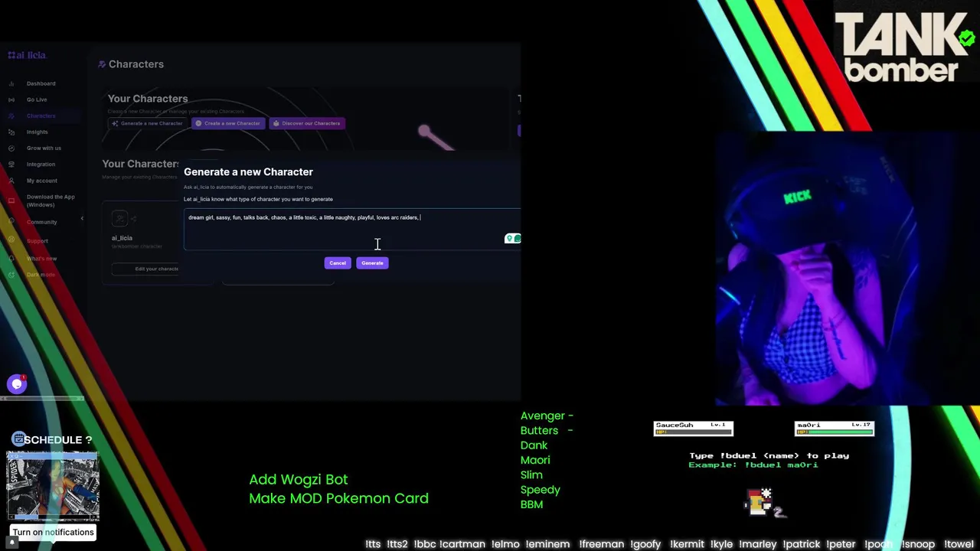Open the purple chat bubble widget

(x=17, y=384)
